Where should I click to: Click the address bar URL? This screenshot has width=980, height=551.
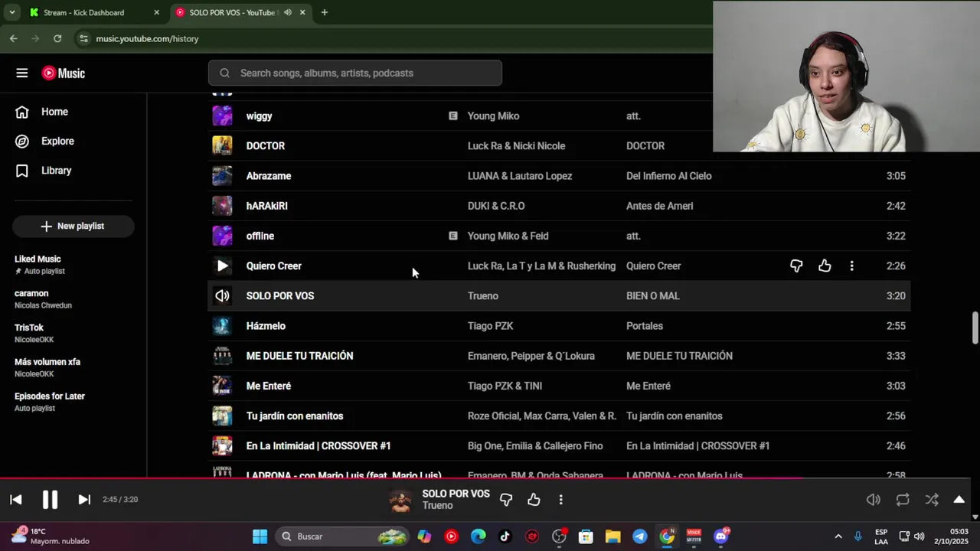click(x=147, y=38)
